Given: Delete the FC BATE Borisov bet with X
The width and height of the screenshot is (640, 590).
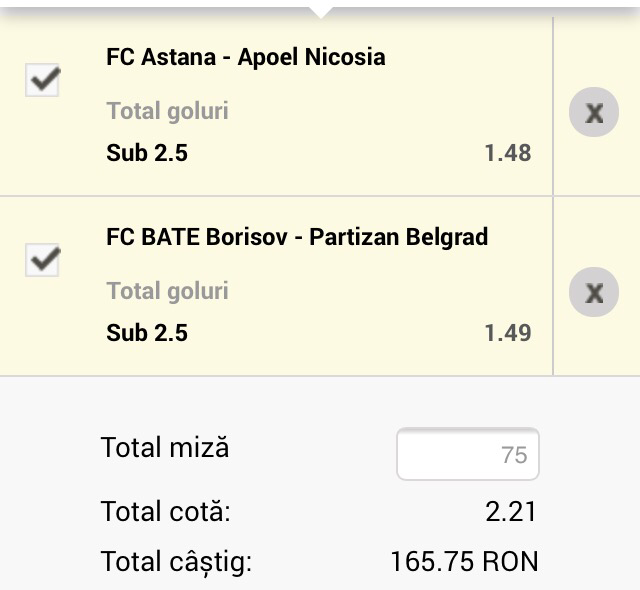Looking at the screenshot, I should [x=594, y=292].
